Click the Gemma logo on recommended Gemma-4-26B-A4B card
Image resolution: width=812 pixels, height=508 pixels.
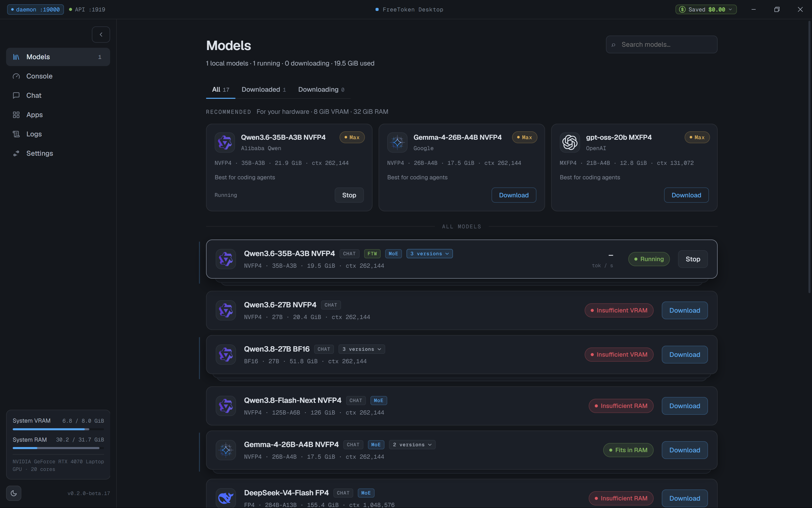(397, 142)
